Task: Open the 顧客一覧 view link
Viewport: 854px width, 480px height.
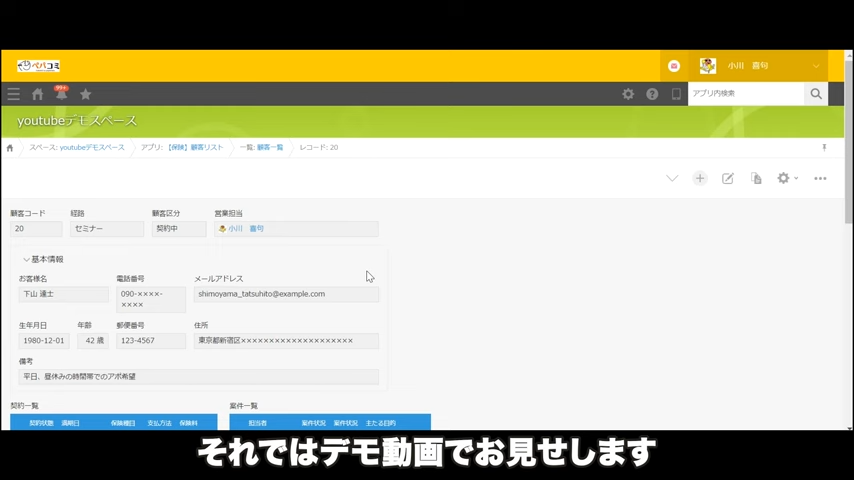Action: click(x=270, y=148)
